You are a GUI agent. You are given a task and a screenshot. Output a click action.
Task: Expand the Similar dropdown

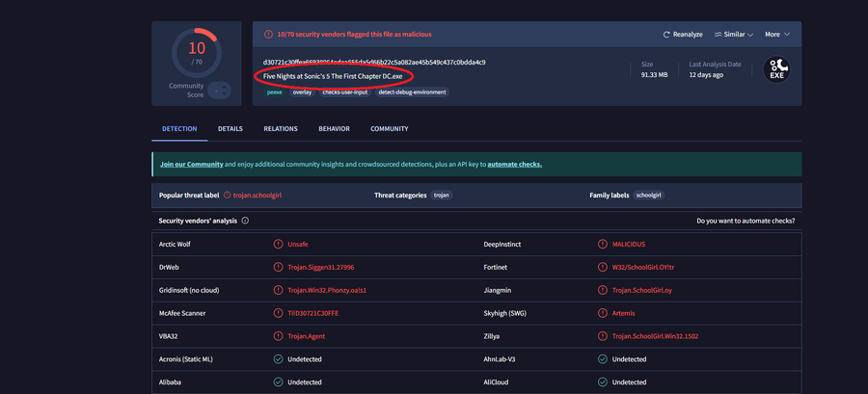[738, 35]
